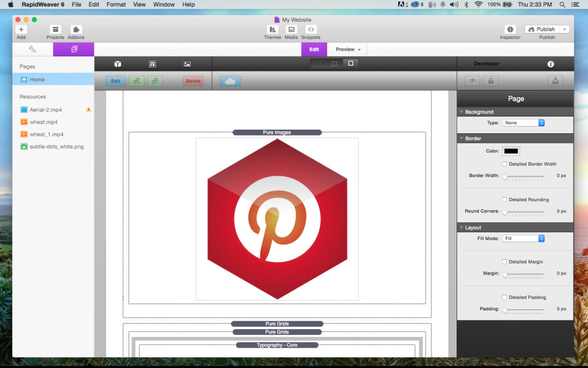Open the volume icon in menu bar

(454, 4)
